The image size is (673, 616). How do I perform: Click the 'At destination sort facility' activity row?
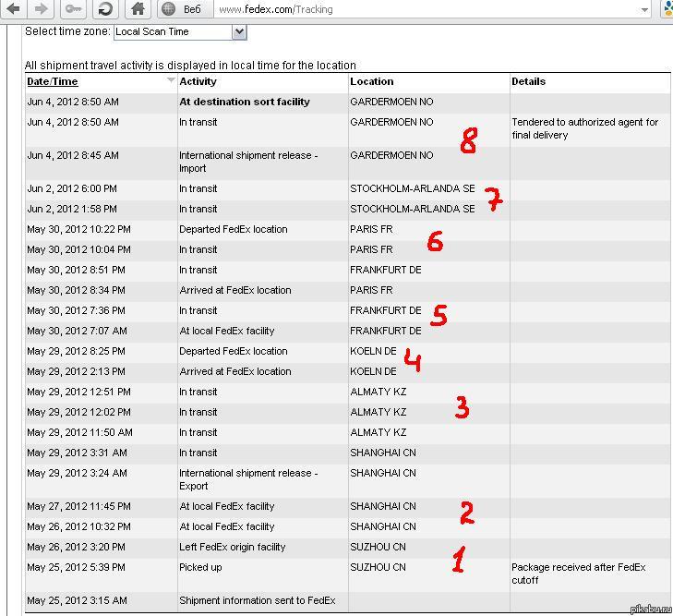pos(245,102)
